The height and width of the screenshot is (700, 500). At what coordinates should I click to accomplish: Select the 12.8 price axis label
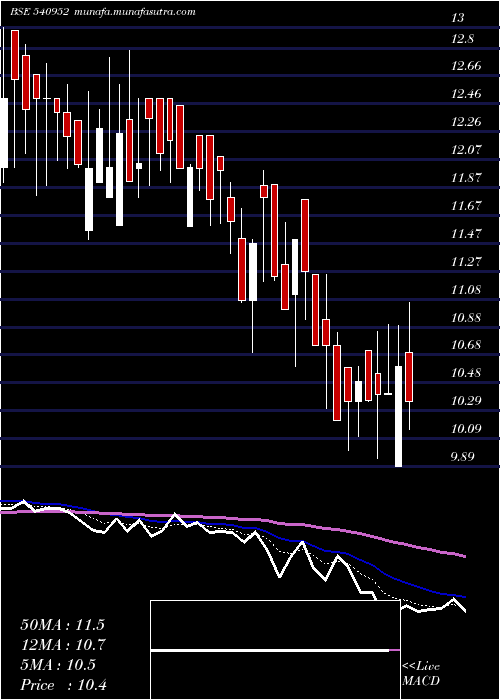[x=462, y=39]
